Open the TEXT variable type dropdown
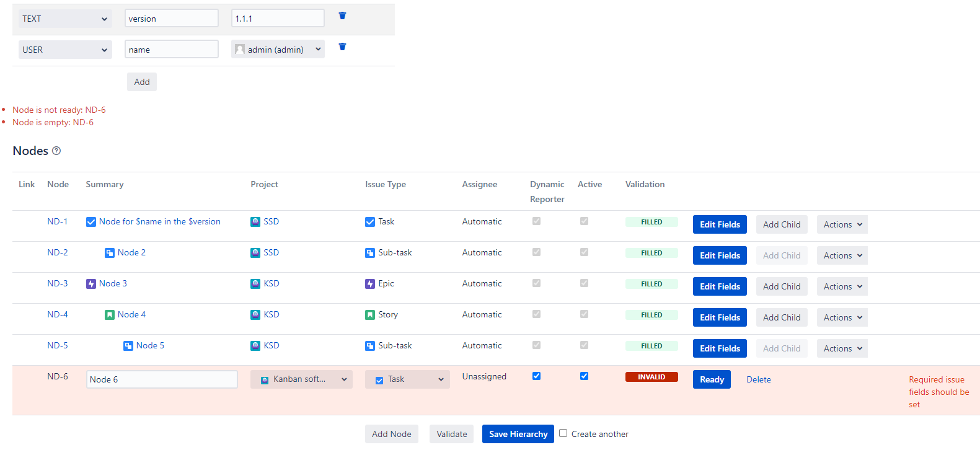The width and height of the screenshot is (980, 455). click(65, 19)
